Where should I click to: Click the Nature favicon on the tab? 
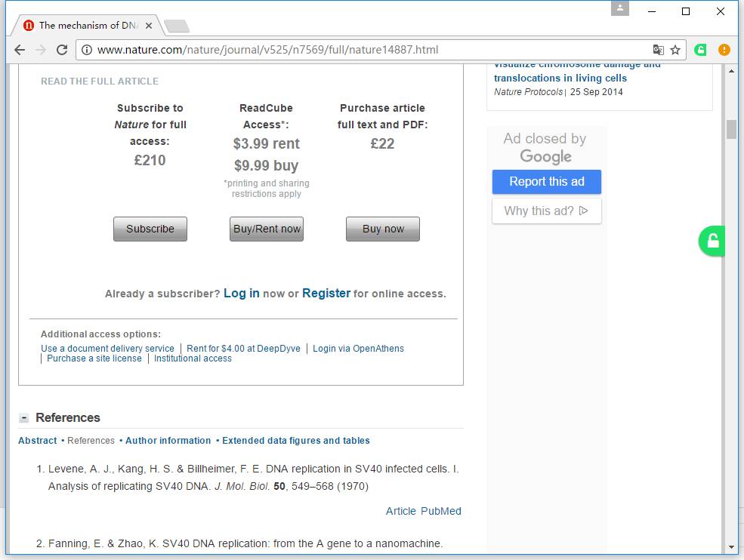(x=29, y=25)
